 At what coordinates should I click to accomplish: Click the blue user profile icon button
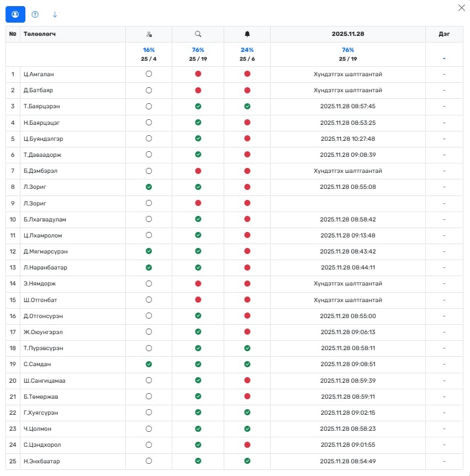(x=15, y=14)
